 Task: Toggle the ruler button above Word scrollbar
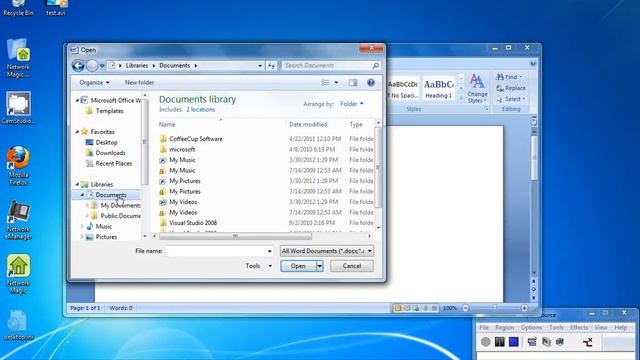[x=533, y=122]
